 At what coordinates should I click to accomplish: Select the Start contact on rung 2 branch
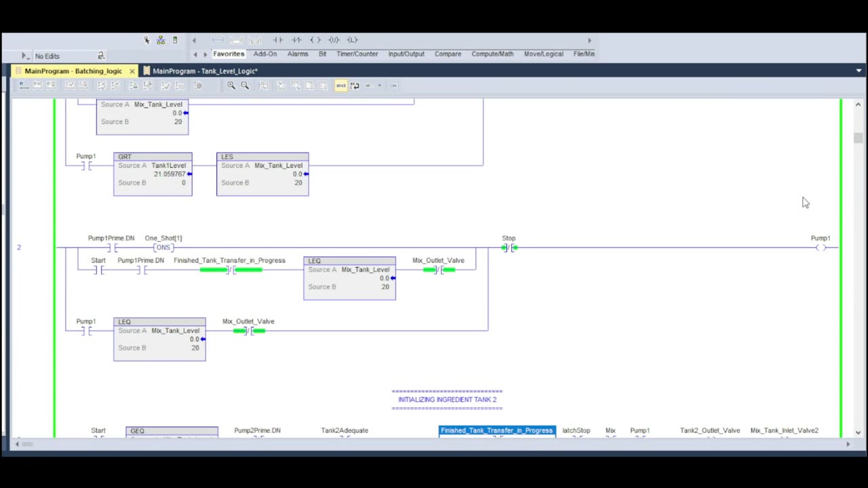point(98,270)
